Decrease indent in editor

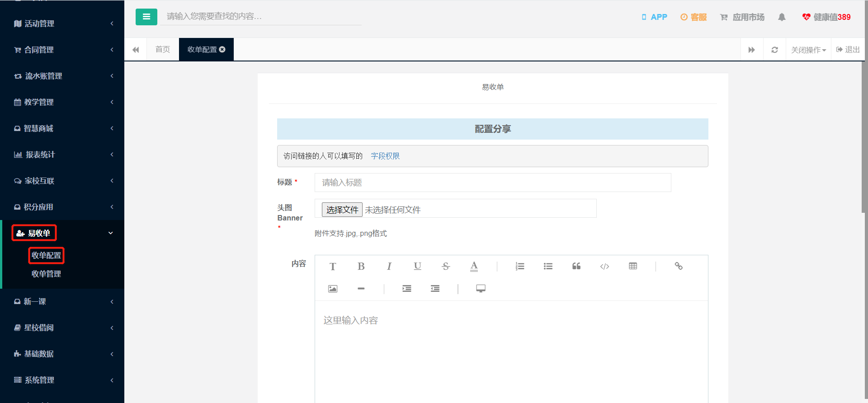435,289
